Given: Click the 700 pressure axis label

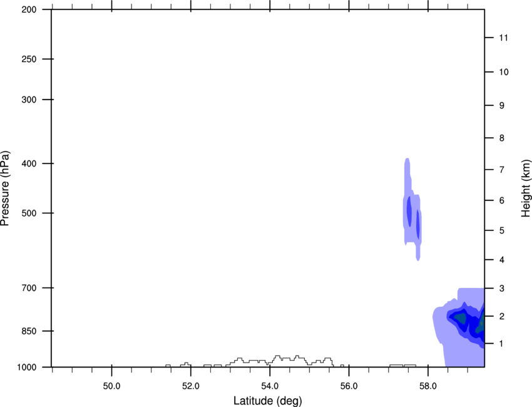Looking at the screenshot, I should pos(29,288).
